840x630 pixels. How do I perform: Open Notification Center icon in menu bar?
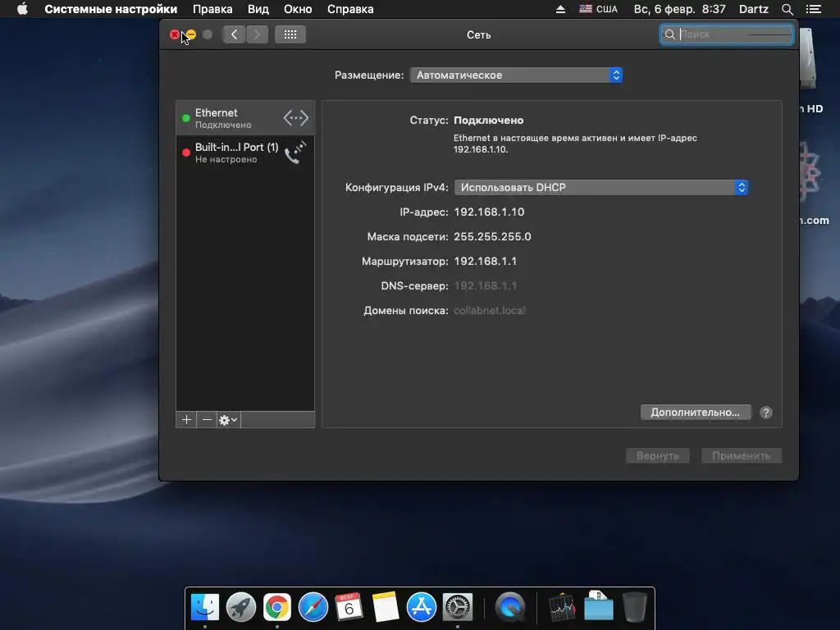click(x=813, y=9)
